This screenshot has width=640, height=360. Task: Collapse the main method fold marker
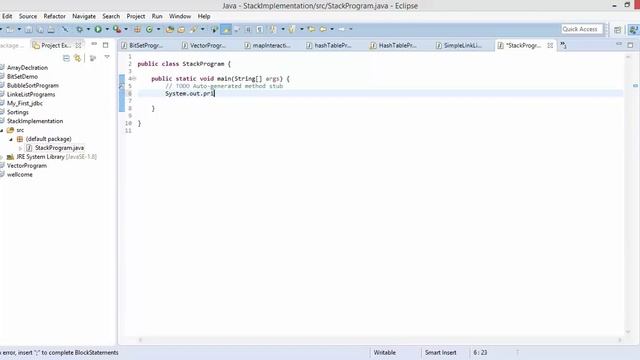pos(134,78)
